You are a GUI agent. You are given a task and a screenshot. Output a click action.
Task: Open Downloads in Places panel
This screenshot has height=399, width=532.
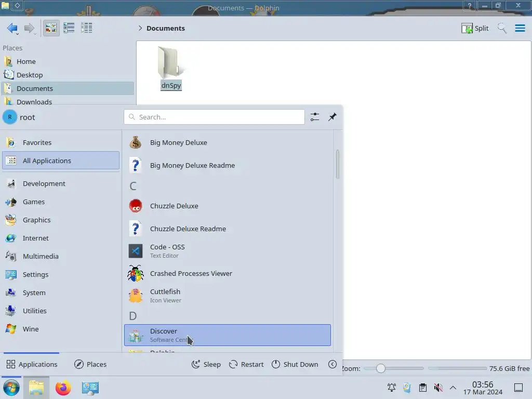[68, 101]
